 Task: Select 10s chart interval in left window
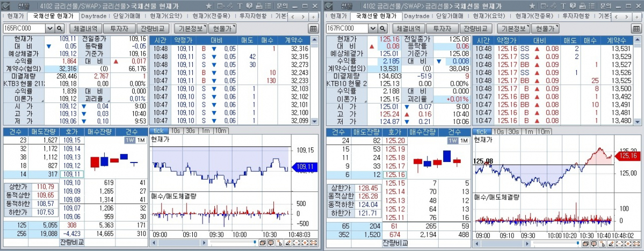pos(176,131)
